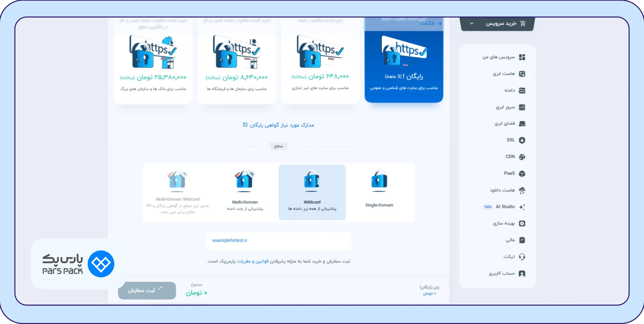Click the beta badge beside AI Studio
Image resolution: width=644 pixels, height=324 pixels.
pyautogui.click(x=488, y=207)
